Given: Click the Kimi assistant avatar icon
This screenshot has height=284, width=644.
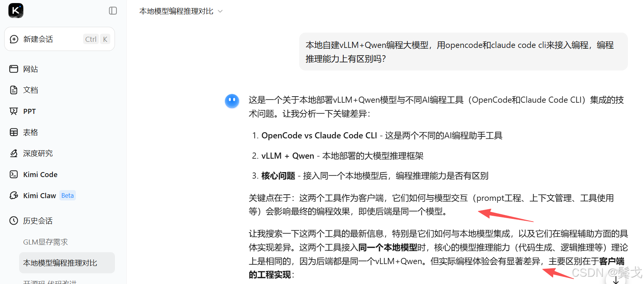Looking at the screenshot, I should point(232,101).
